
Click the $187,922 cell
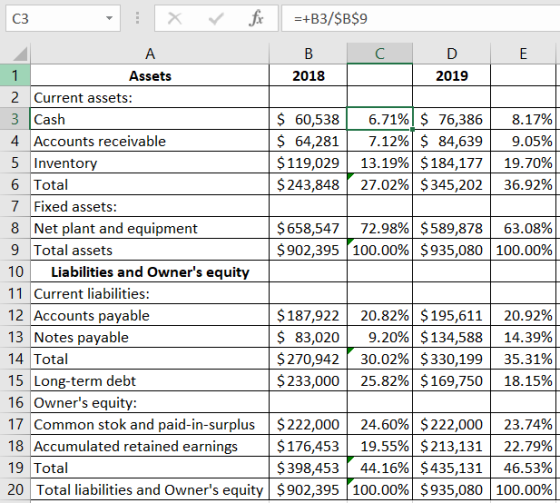pyautogui.click(x=308, y=315)
